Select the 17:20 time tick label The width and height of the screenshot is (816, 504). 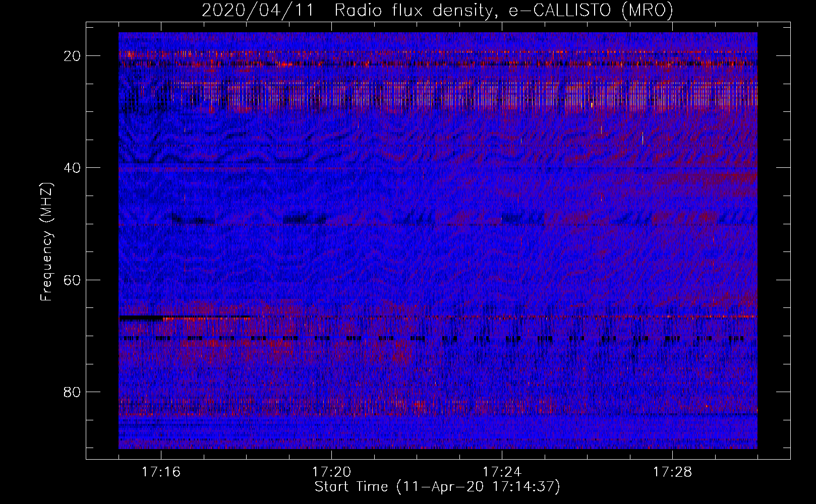[x=332, y=472]
